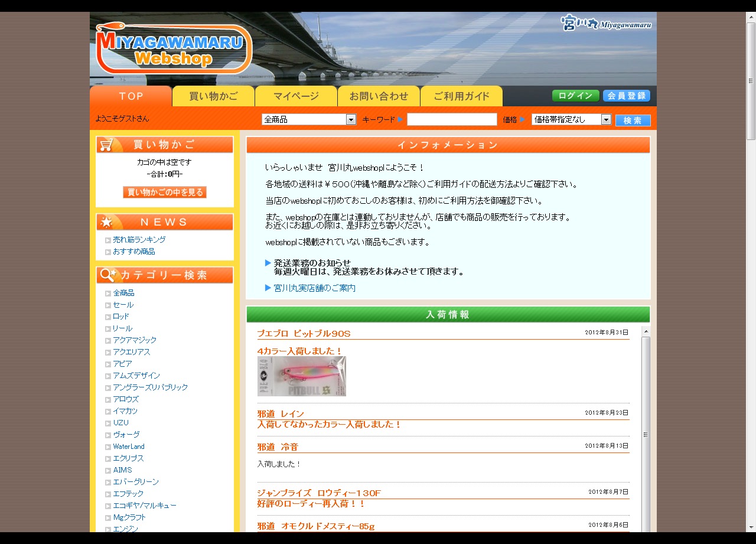The width and height of the screenshot is (756, 544).
Task: Expand the 価格帯指定なし price dropdown
Action: (x=606, y=119)
